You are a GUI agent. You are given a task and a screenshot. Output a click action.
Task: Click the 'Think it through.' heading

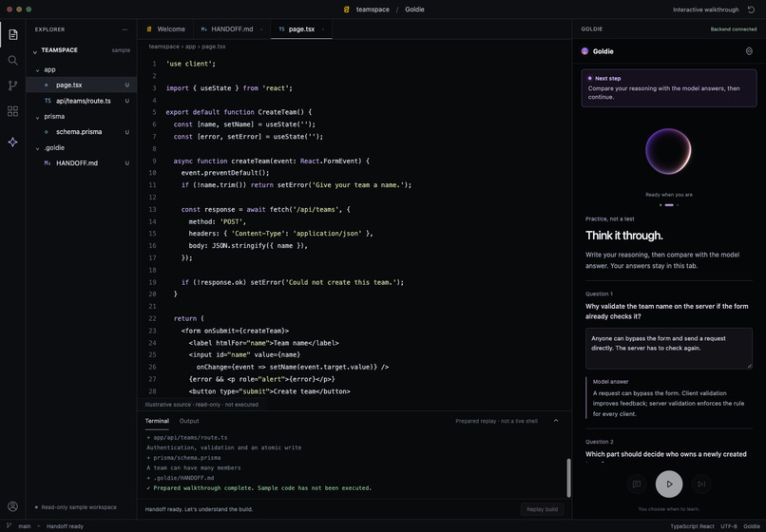coord(623,236)
